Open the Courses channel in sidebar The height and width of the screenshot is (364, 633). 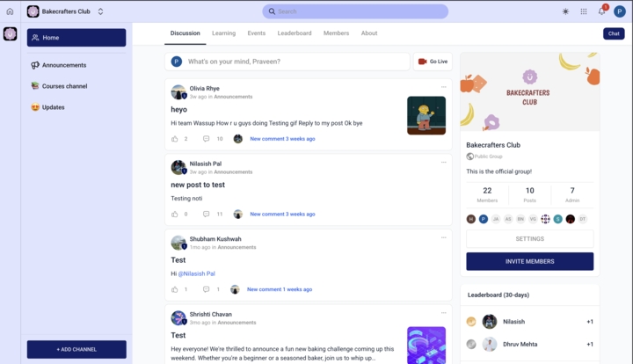[x=64, y=86]
